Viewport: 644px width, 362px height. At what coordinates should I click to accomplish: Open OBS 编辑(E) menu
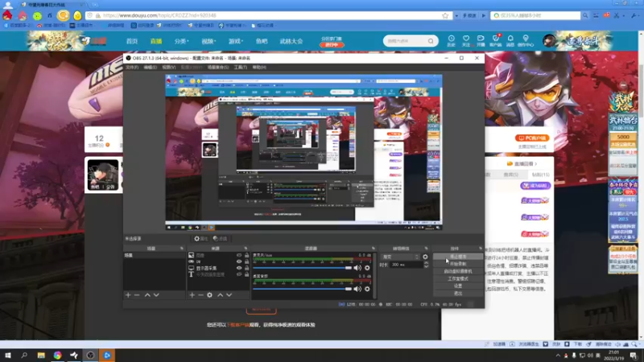pos(150,67)
